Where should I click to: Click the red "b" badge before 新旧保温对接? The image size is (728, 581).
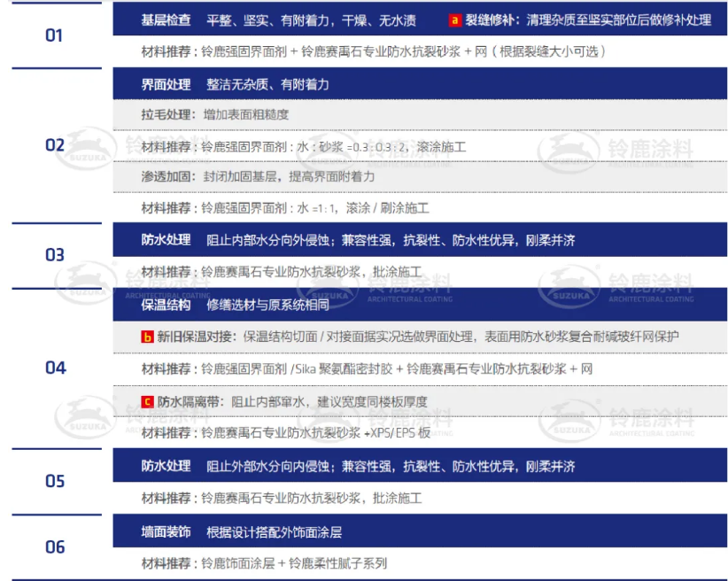[147, 337]
